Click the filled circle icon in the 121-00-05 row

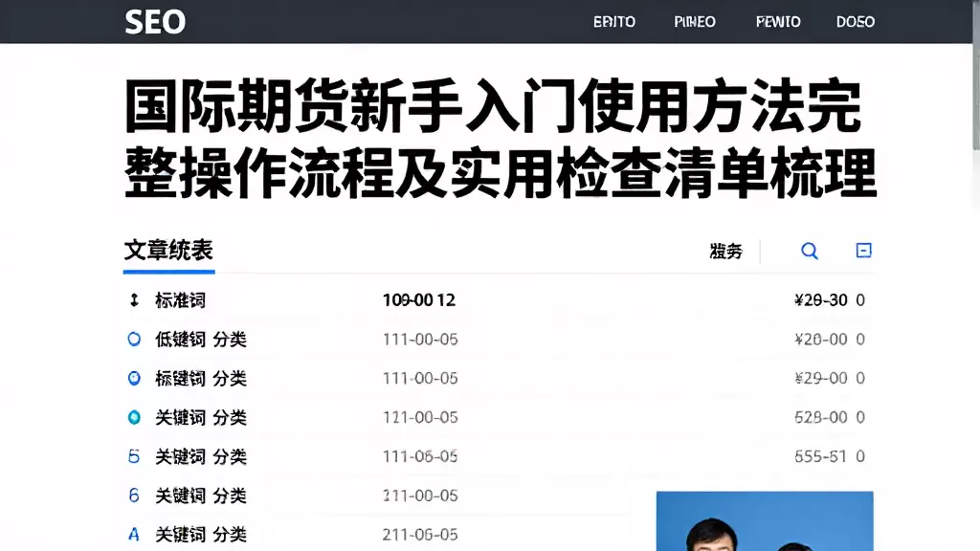point(134,417)
